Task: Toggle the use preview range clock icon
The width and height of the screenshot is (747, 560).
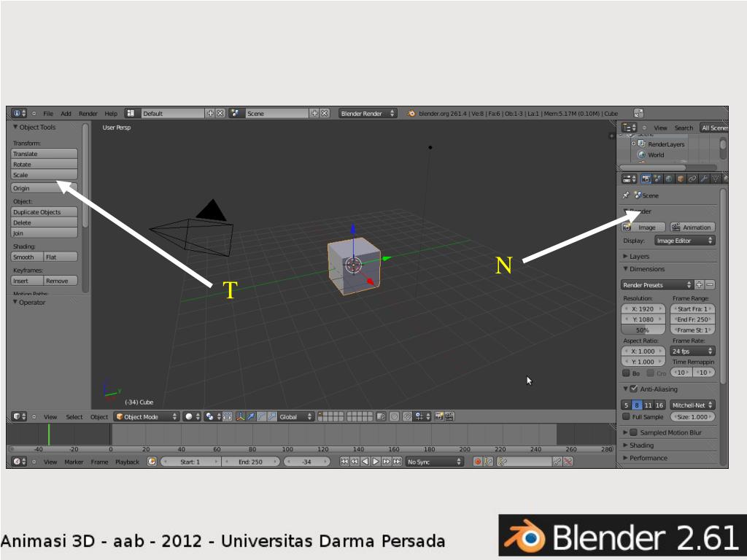Action: [x=152, y=462]
